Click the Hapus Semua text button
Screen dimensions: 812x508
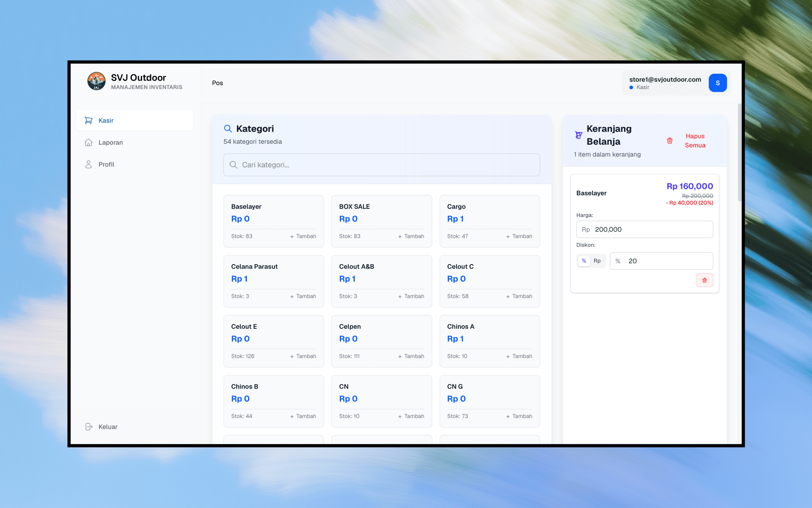(695, 141)
